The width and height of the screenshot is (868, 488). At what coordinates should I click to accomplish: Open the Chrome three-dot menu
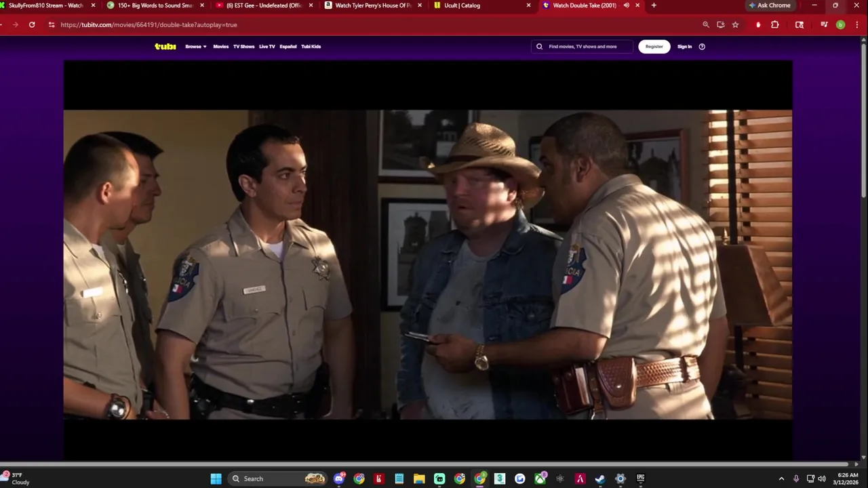[x=856, y=24]
